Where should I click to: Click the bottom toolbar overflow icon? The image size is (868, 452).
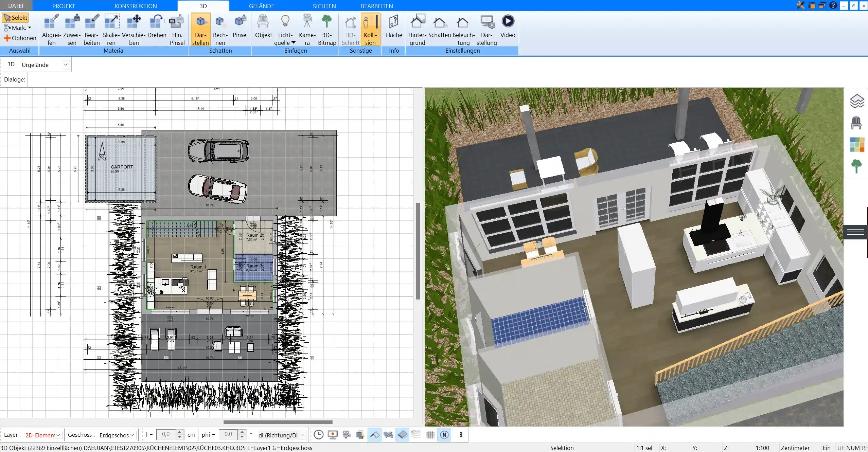[461, 435]
